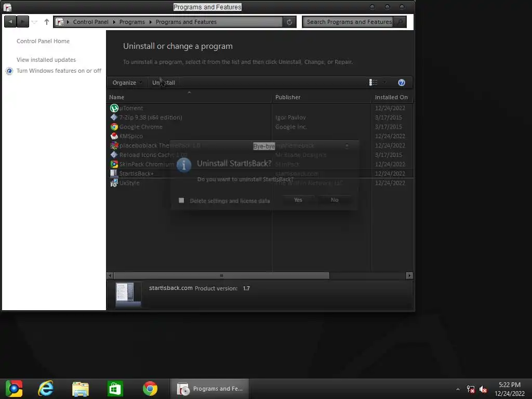
Task: Go forward with the forward arrow
Action: (23, 22)
